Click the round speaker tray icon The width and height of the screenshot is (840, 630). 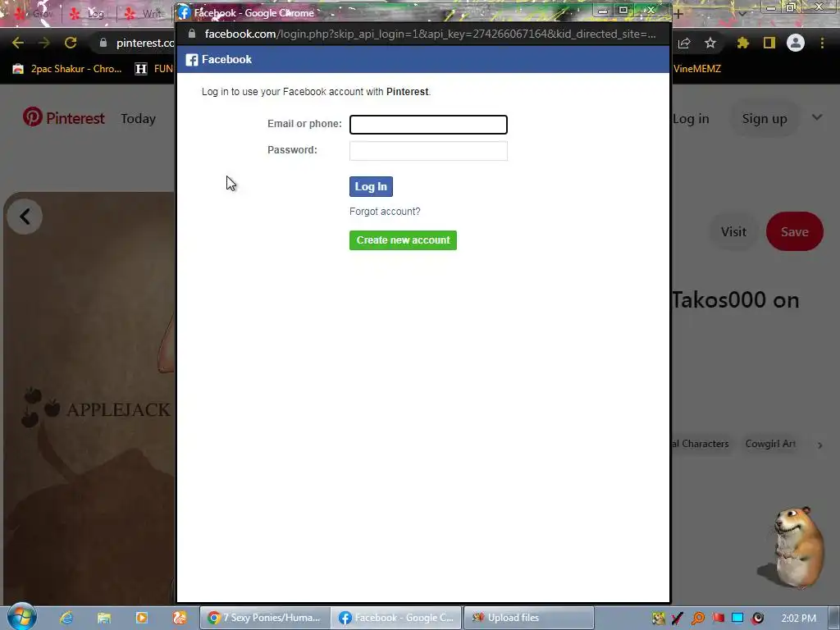(x=757, y=619)
